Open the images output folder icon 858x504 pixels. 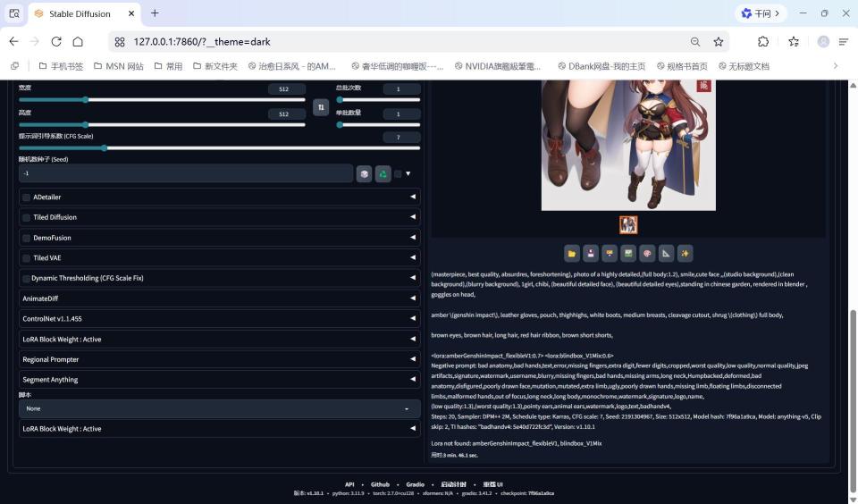(x=572, y=254)
